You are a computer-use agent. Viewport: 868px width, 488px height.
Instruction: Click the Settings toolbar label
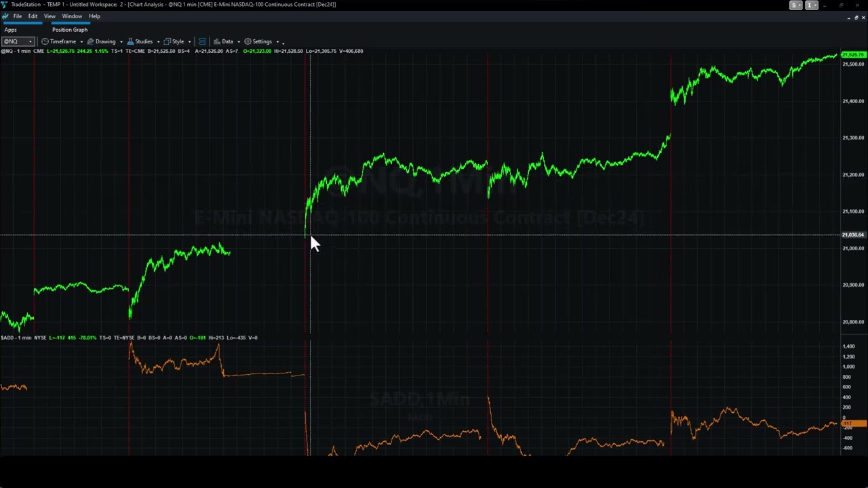tap(262, 41)
